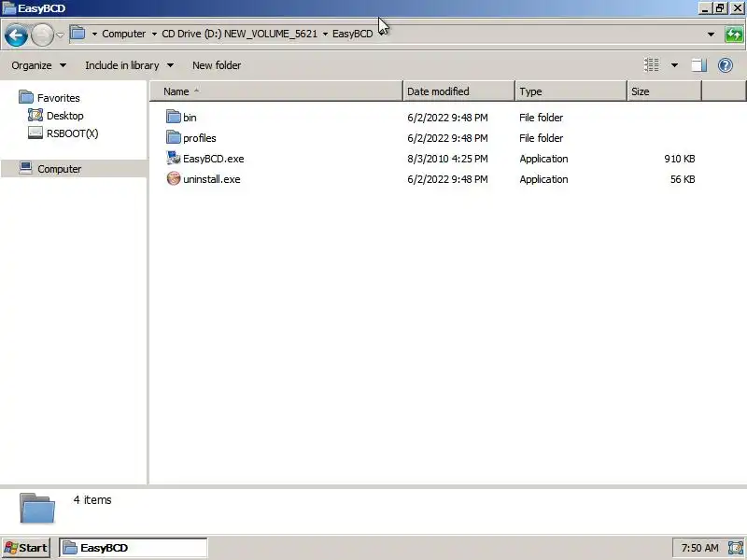Click the 4 items status text
Image resolution: width=747 pixels, height=560 pixels.
point(92,500)
